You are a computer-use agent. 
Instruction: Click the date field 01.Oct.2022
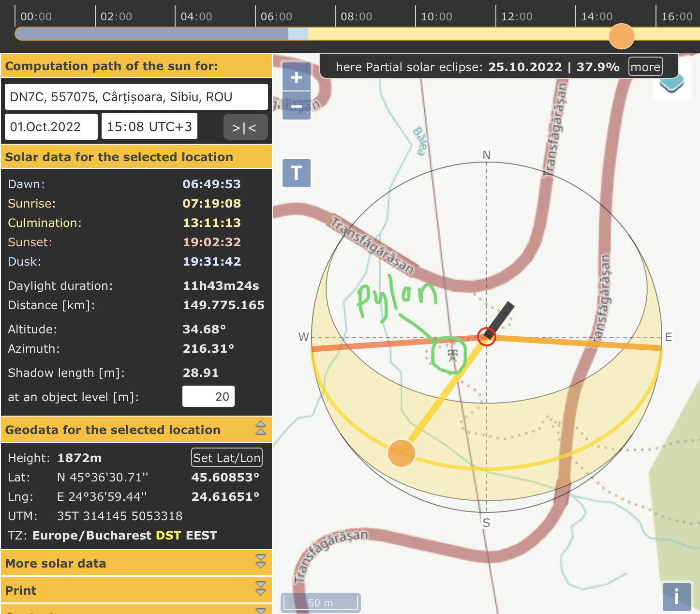(x=51, y=127)
